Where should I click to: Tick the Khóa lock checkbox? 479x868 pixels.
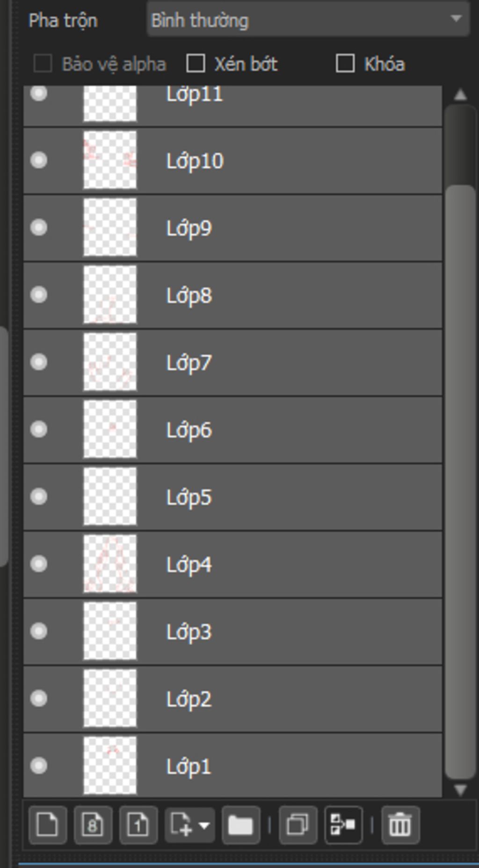coord(345,64)
